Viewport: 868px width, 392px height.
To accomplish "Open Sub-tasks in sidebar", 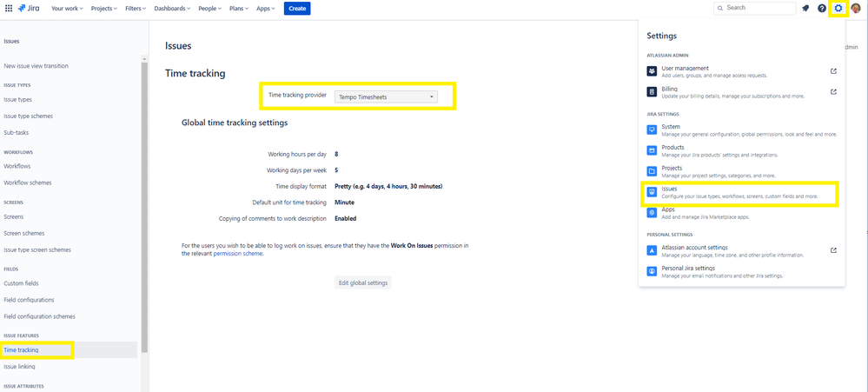I will [16, 133].
